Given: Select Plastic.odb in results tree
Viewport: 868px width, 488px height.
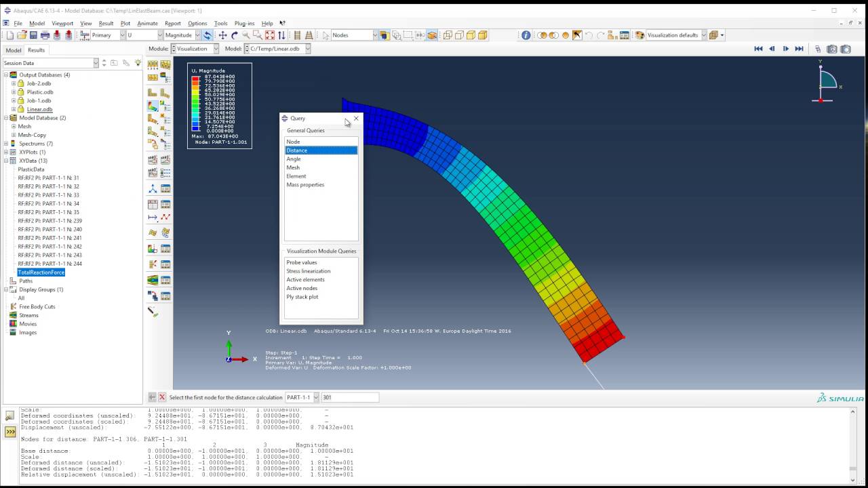Looking at the screenshot, I should [40, 92].
